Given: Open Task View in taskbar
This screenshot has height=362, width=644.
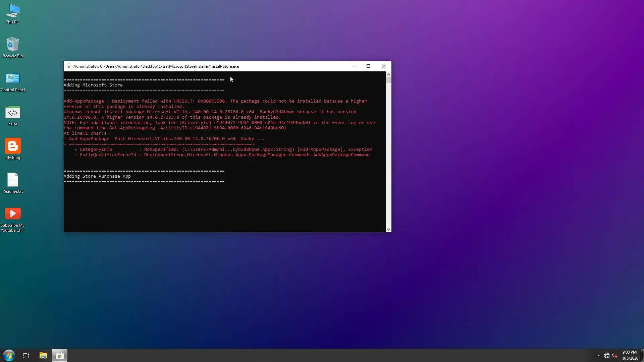Looking at the screenshot, I should 26,355.
